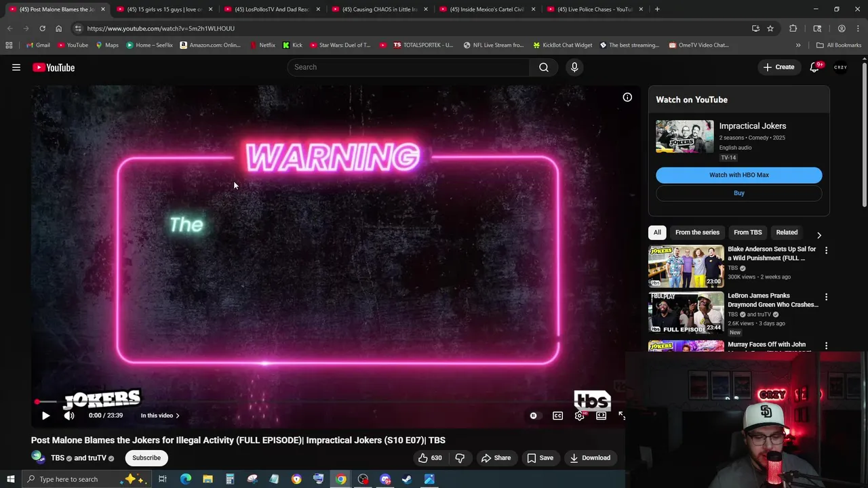
Task: Click the search magnifier button
Action: pyautogui.click(x=543, y=67)
